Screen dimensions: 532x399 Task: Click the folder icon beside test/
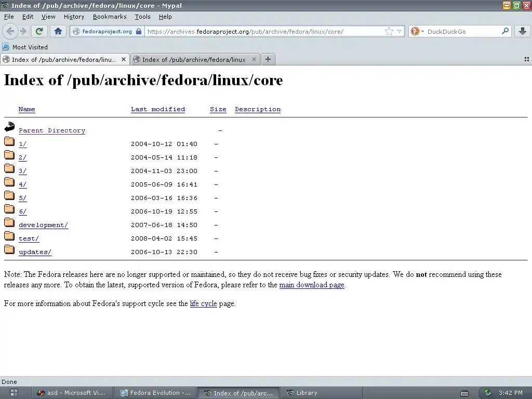pos(9,236)
